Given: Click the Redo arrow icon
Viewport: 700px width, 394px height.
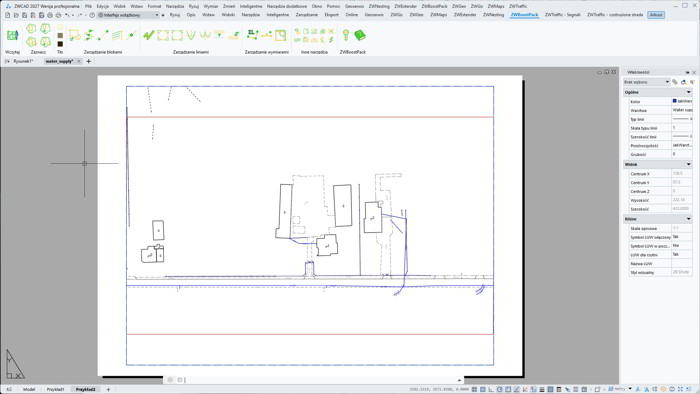Looking at the screenshot, I should pos(79,15).
